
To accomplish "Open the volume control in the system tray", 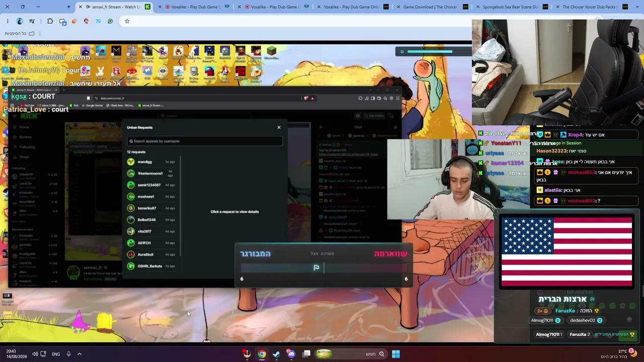I will [x=35, y=354].
